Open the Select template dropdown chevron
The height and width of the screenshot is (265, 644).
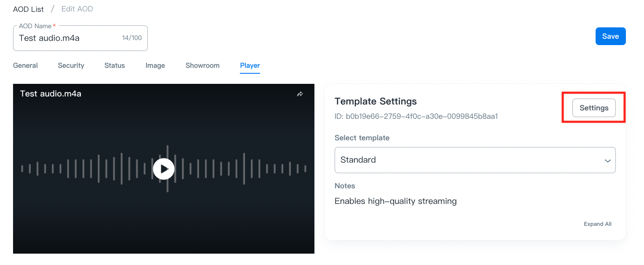(607, 161)
